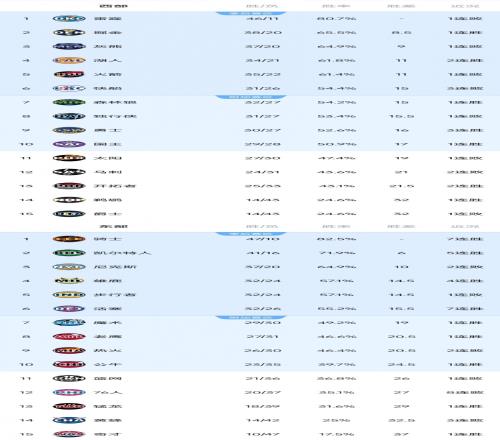Click the Pistons (活塞) team logo
This screenshot has width=500, height=440.
tap(69, 309)
